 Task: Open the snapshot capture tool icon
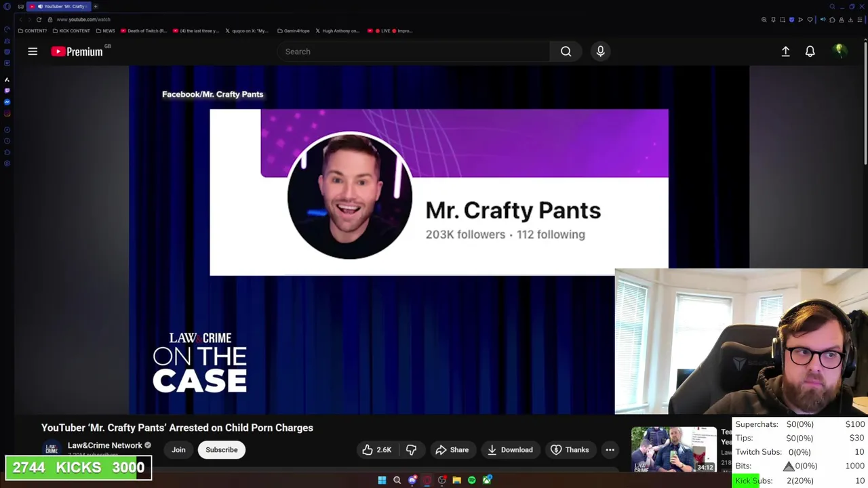[x=782, y=20]
